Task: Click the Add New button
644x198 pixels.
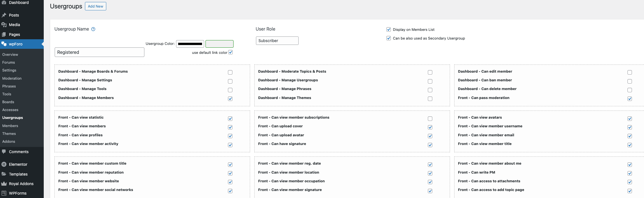Action: 96,6
